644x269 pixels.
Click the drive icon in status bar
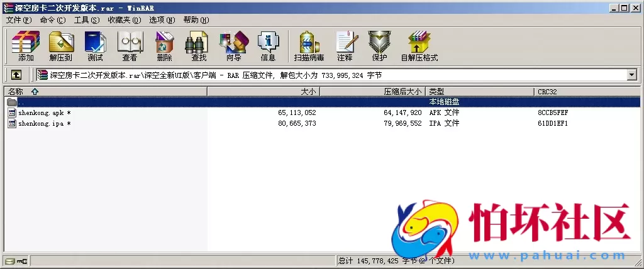pyautogui.click(x=10, y=261)
